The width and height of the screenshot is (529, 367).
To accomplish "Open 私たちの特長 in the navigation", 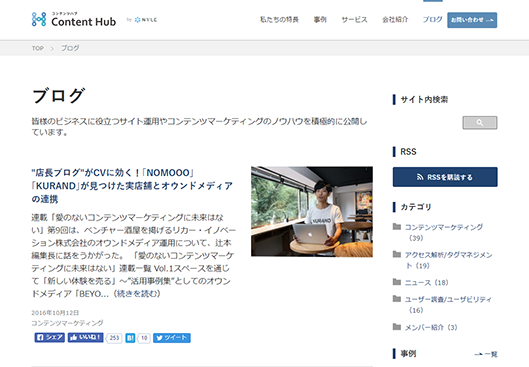I will click(x=279, y=20).
